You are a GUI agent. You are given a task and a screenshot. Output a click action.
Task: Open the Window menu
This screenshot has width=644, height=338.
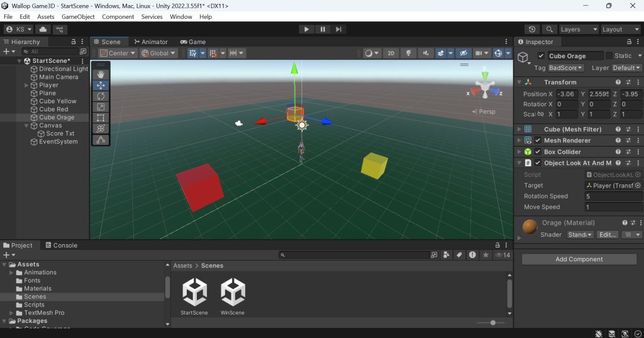point(180,17)
